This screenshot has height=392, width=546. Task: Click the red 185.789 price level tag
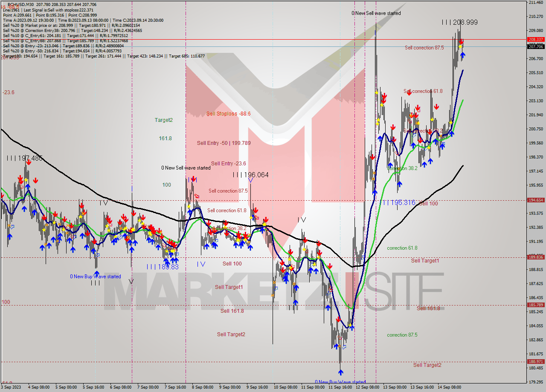[536, 305]
